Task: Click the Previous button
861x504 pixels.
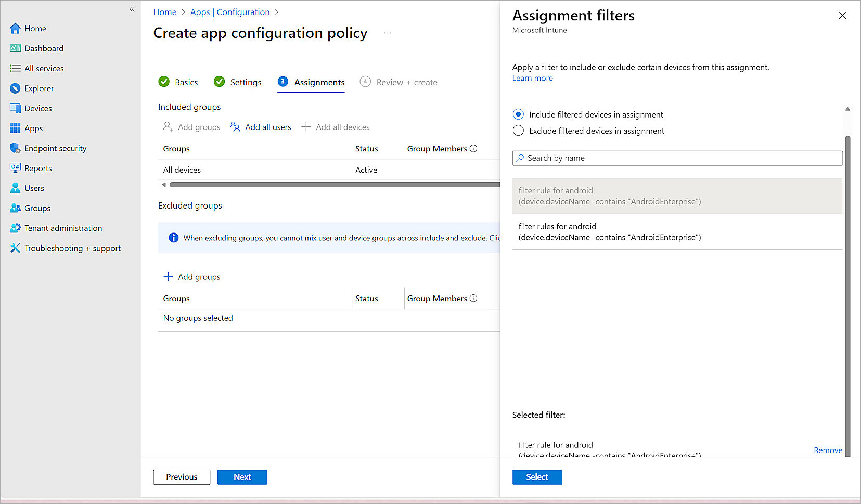Action: pos(182,477)
